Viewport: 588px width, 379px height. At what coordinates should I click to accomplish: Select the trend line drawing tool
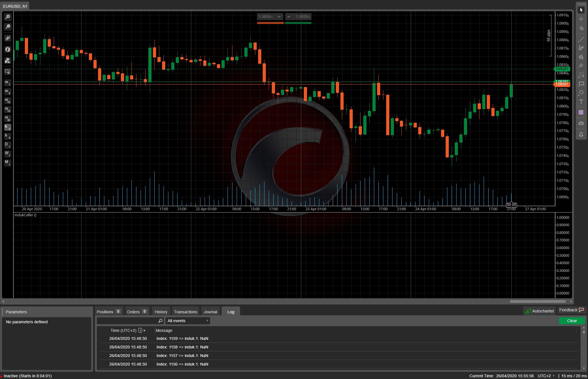tap(581, 39)
